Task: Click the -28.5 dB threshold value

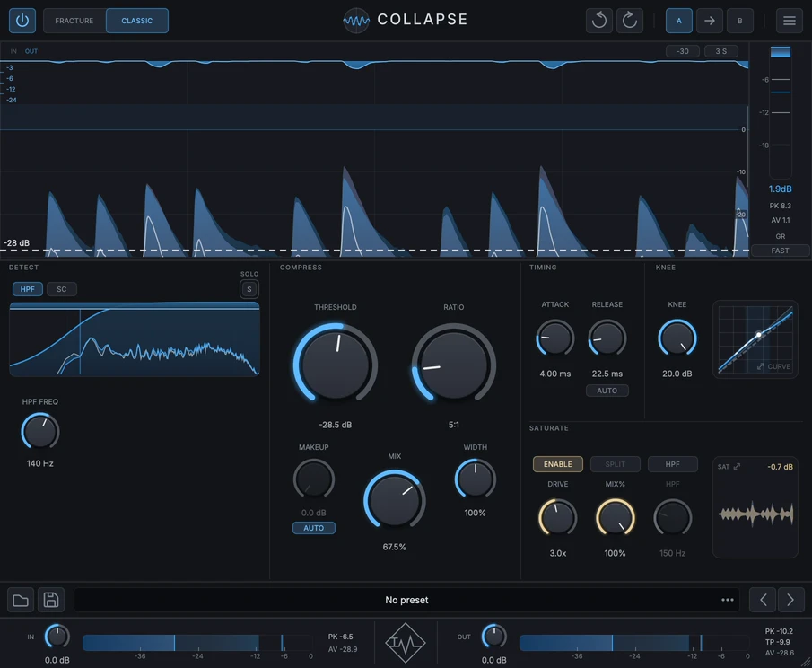Action: pos(335,425)
